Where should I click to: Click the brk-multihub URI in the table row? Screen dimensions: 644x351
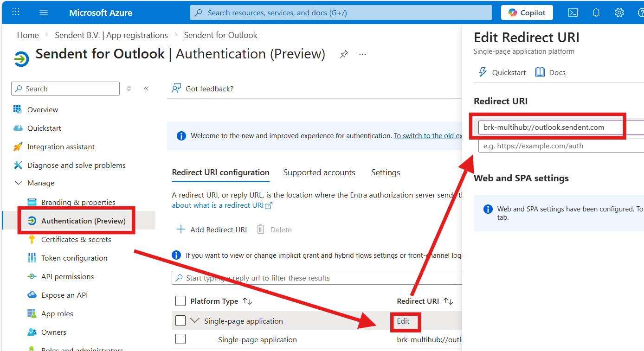429,339
